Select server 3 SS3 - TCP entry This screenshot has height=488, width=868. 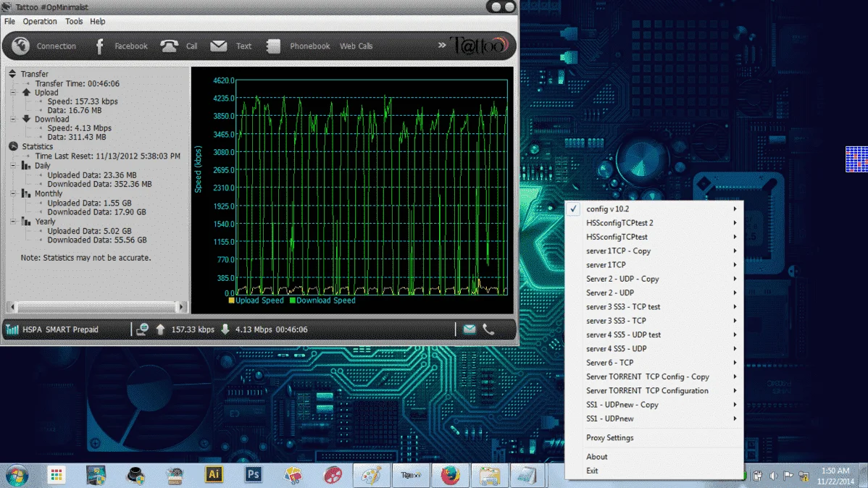[654, 321]
